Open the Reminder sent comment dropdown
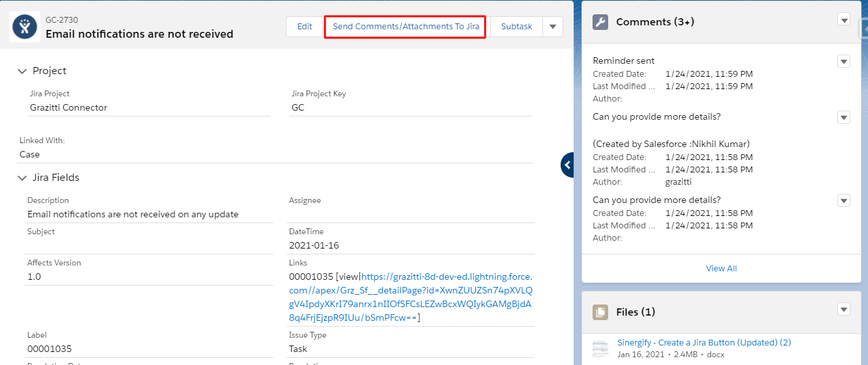This screenshot has height=365, width=868. coord(844,62)
